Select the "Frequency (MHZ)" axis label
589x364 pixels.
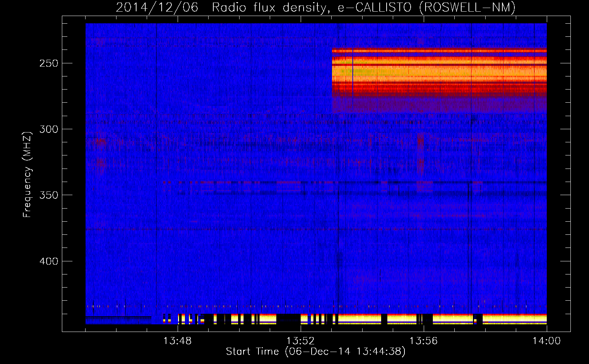(x=27, y=175)
